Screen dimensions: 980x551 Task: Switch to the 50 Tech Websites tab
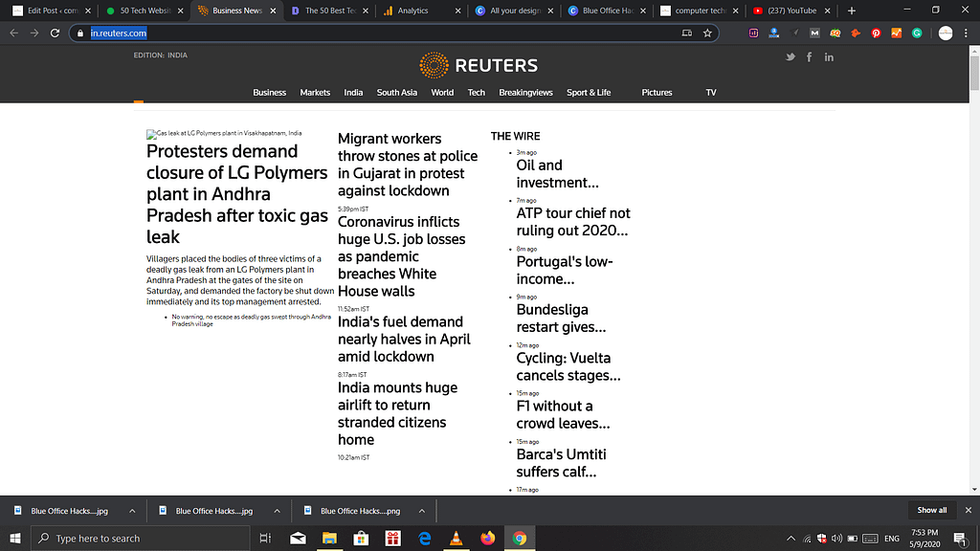point(145,11)
